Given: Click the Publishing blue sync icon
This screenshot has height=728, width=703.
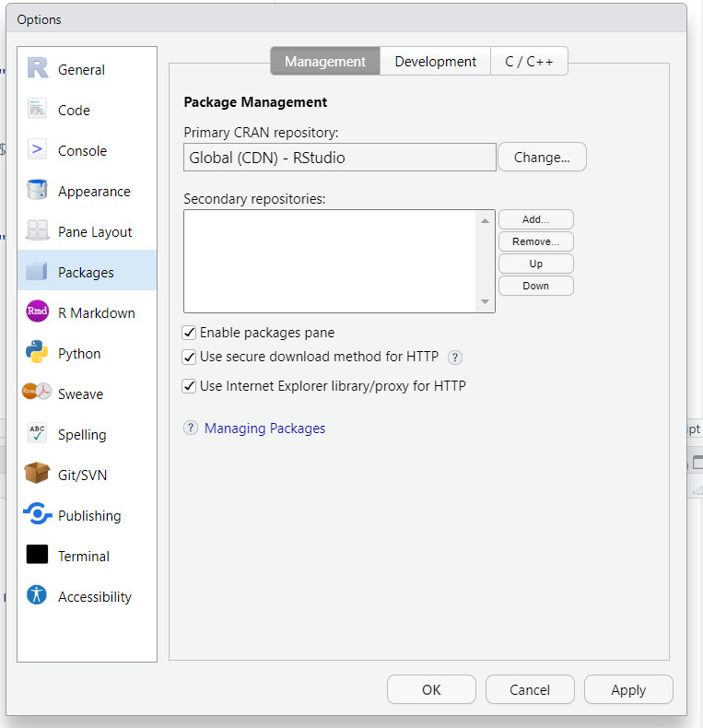Looking at the screenshot, I should pyautogui.click(x=37, y=513).
